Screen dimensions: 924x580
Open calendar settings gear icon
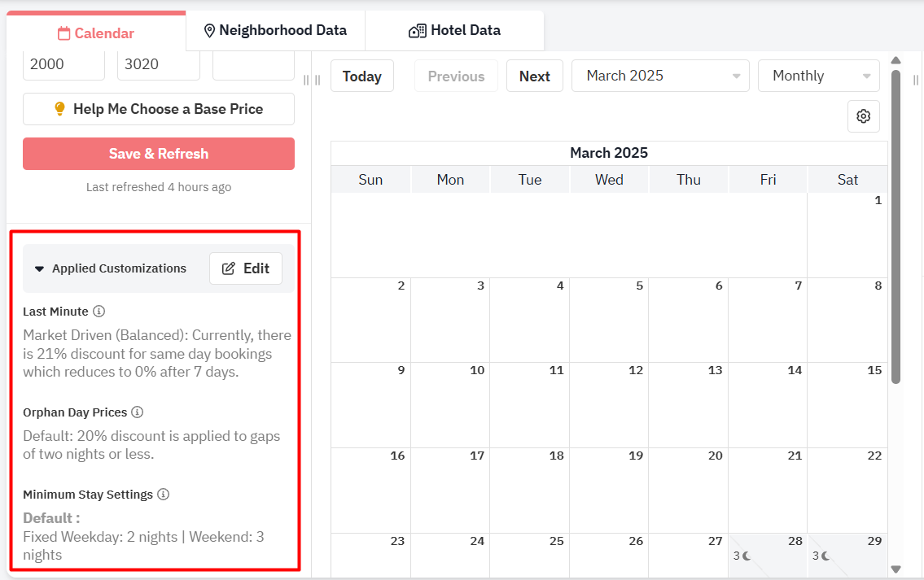[864, 116]
